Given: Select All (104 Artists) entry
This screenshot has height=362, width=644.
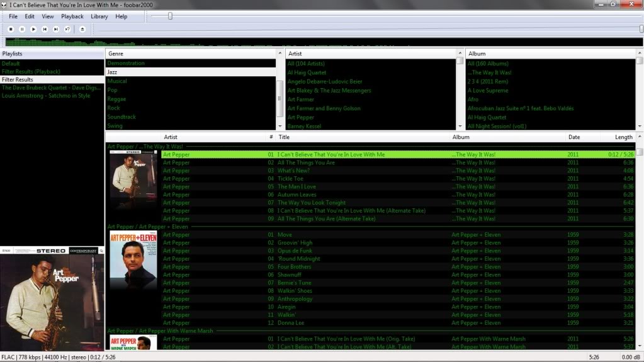Looking at the screenshot, I should tap(371, 64).
